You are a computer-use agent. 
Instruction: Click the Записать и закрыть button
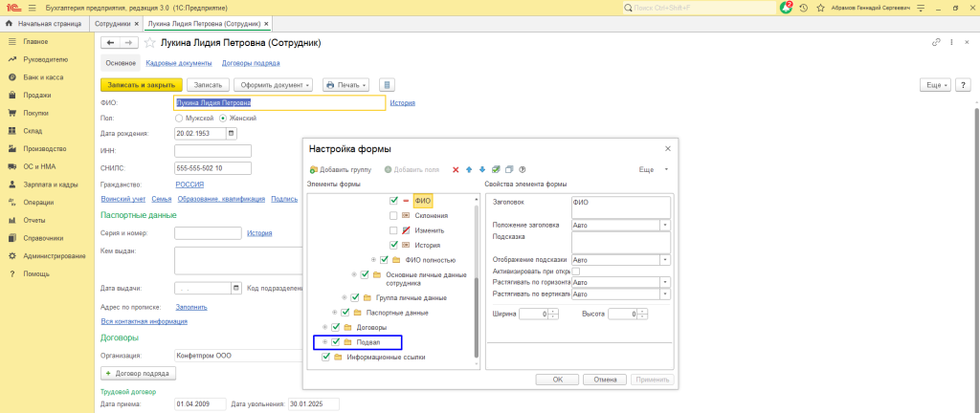[141, 85]
